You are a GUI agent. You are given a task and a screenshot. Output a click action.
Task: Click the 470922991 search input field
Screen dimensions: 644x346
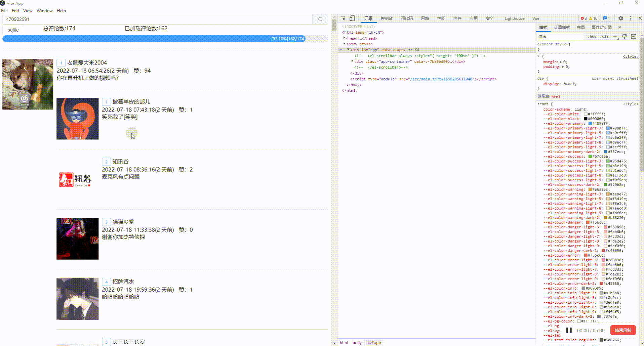click(157, 19)
